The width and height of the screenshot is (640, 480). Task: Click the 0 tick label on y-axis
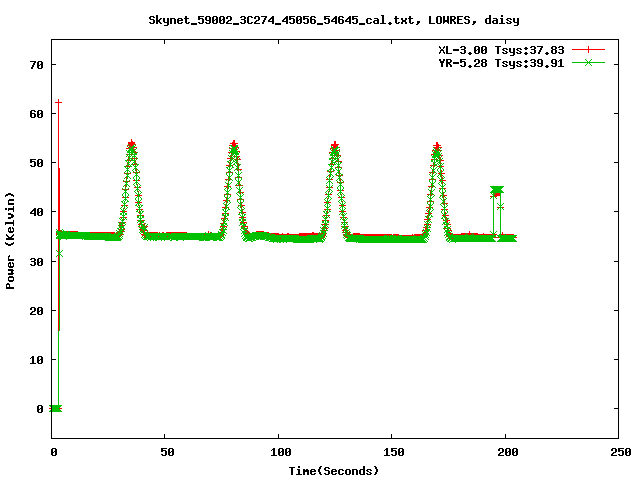(x=40, y=409)
